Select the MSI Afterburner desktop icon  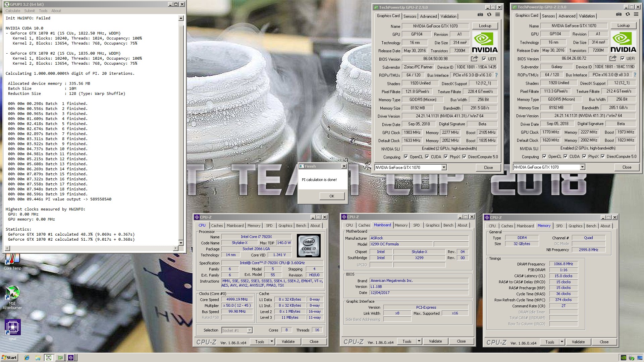pos(12,298)
